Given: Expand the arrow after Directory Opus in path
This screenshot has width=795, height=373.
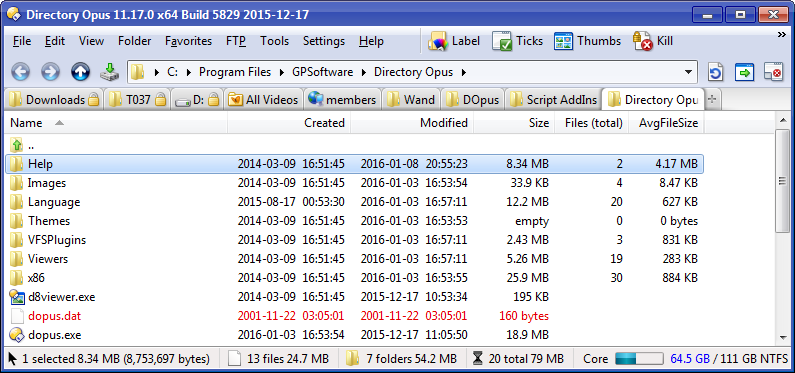Looking at the screenshot, I should [x=463, y=72].
